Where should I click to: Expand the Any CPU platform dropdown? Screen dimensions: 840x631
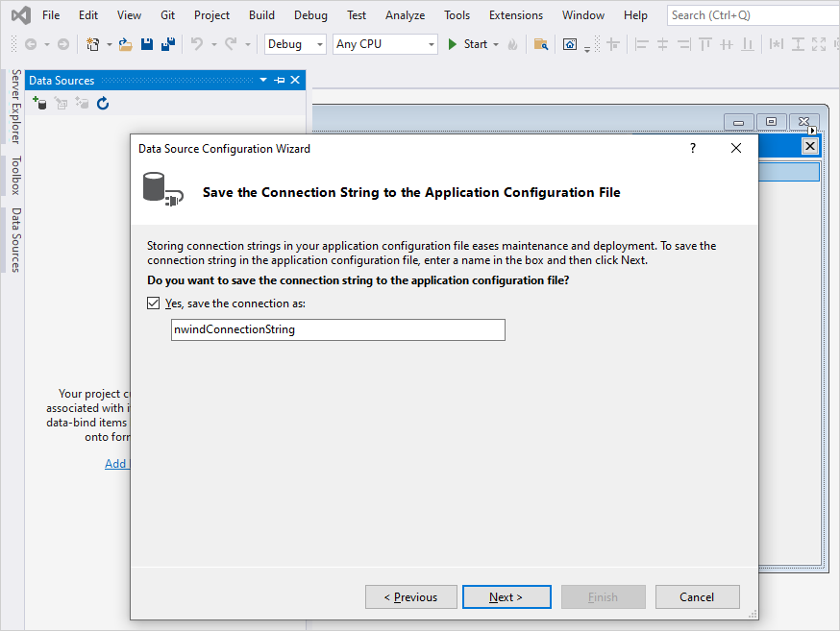coord(385,44)
